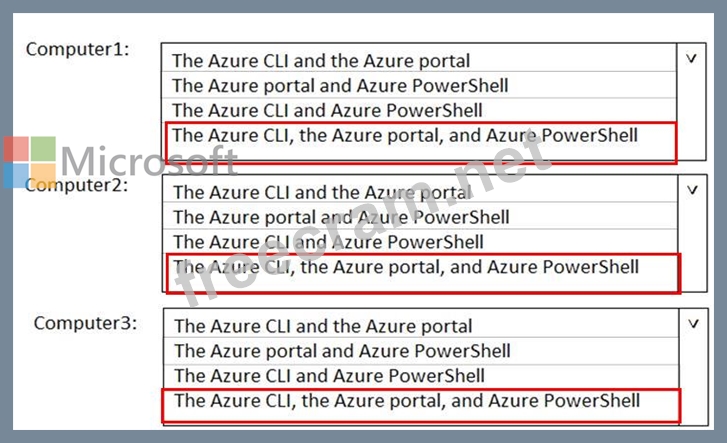Pick Computer2 'The Azure CLI and Azure PowerShell'
Viewport: 727px width, 443px height.
[x=328, y=242]
